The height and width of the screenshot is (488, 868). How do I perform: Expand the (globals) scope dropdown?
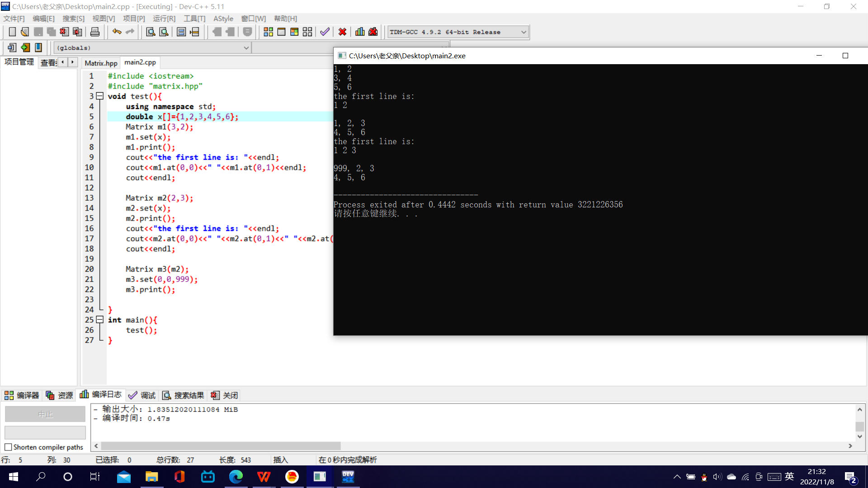click(x=246, y=48)
